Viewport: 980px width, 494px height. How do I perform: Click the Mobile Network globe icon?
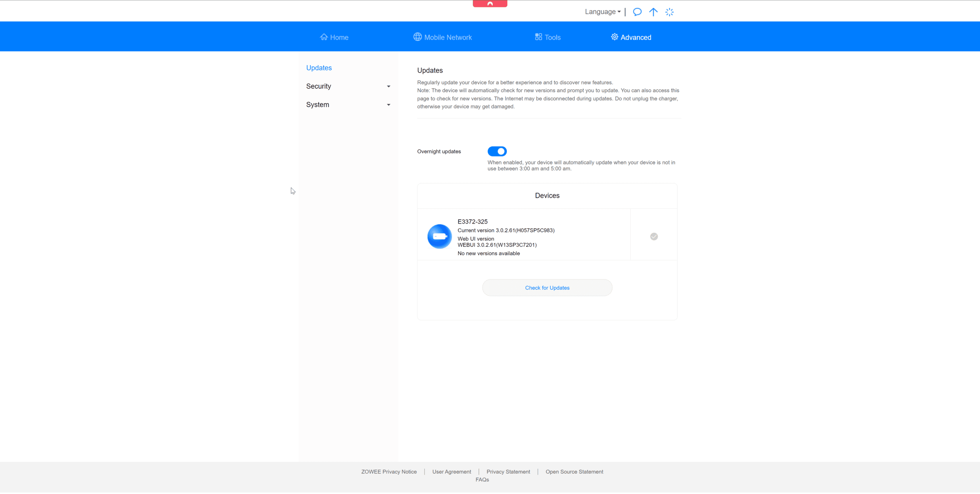417,37
